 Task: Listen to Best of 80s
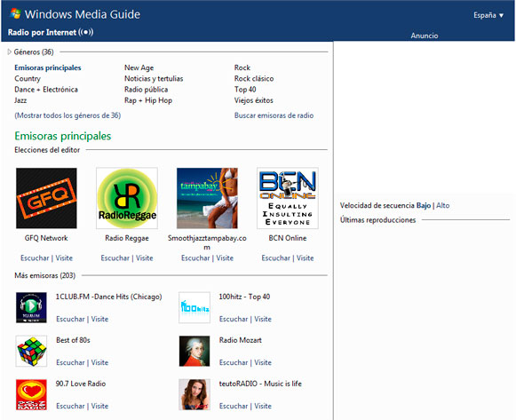[x=70, y=362]
